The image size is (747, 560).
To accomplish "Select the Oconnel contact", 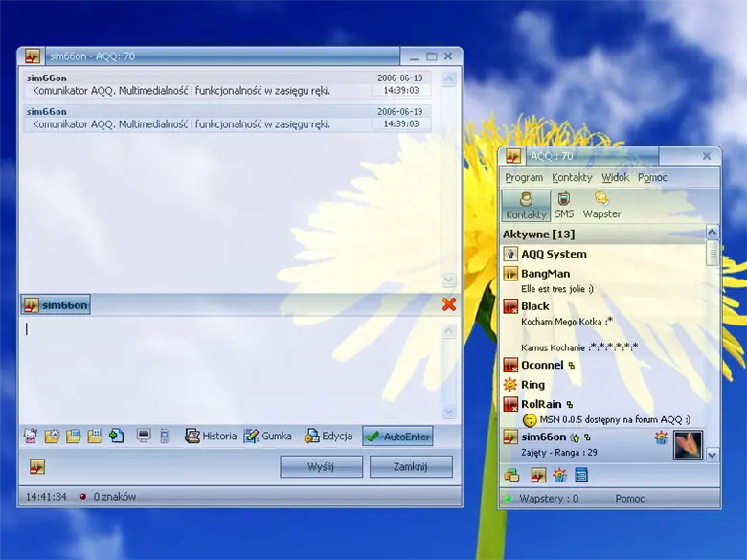I will click(603, 366).
